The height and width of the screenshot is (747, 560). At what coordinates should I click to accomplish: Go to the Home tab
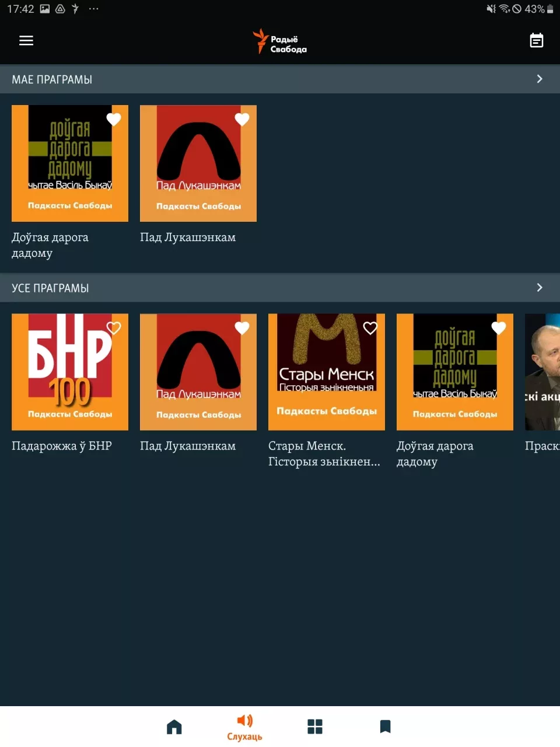point(174,727)
